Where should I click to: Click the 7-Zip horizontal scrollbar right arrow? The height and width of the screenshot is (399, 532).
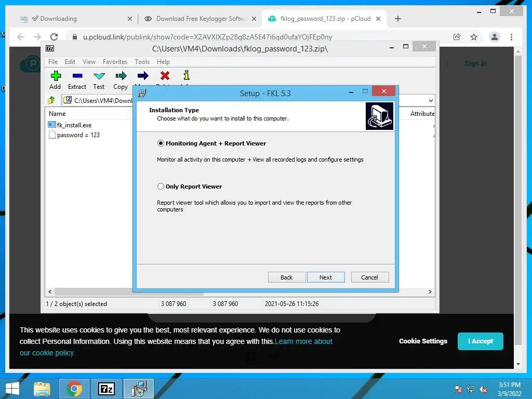coord(430,292)
